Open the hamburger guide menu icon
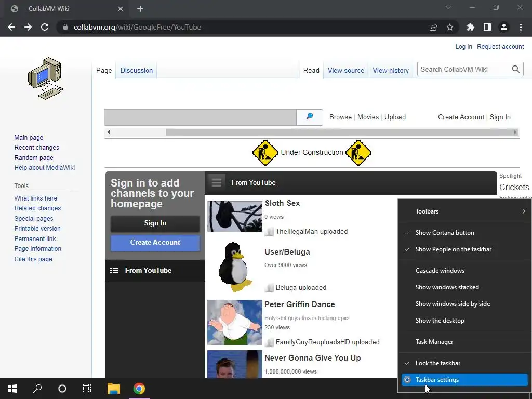Viewport: 532px width, 399px height. tap(217, 182)
